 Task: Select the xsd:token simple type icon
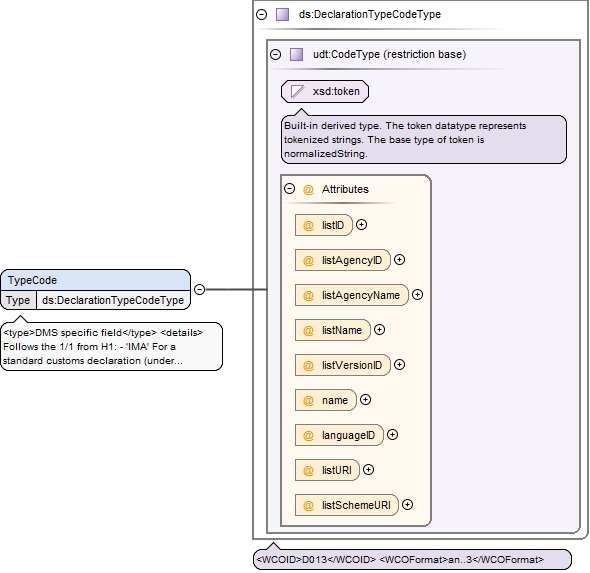pyautogui.click(x=298, y=91)
